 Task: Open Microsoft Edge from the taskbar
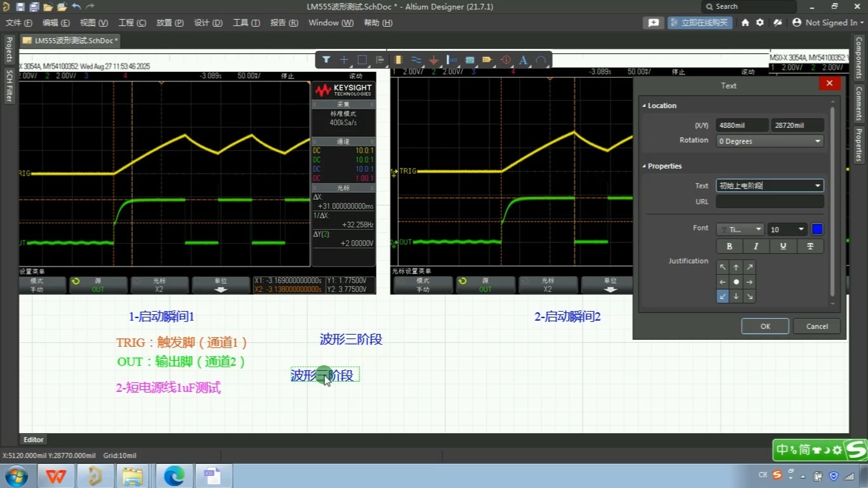pos(174,476)
